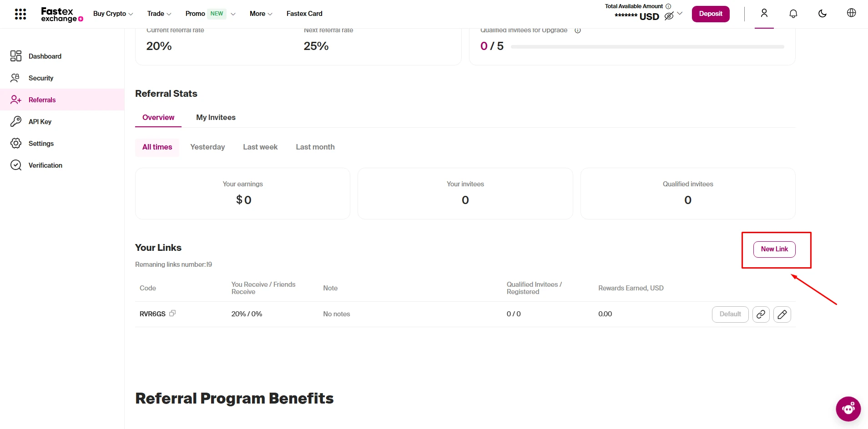Expand the Trade menu dropdown

click(x=159, y=14)
